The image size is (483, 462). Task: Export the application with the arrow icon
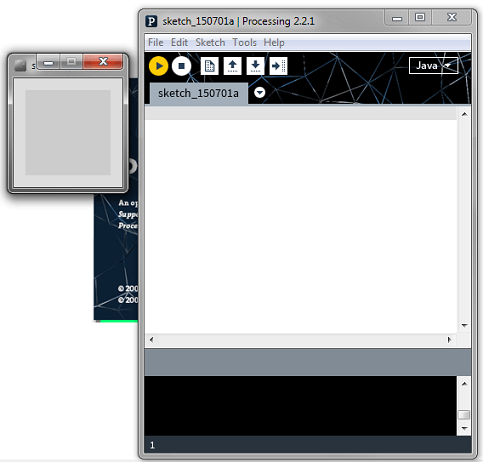[x=278, y=66]
